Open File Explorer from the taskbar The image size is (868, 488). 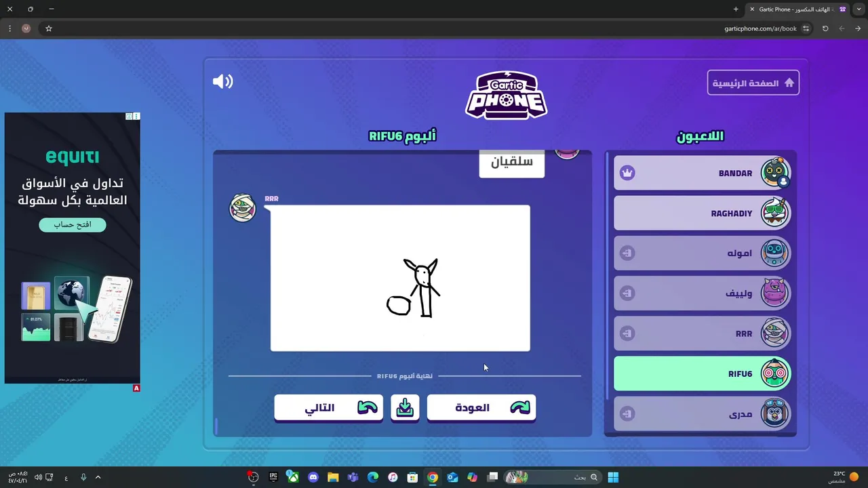[333, 477]
